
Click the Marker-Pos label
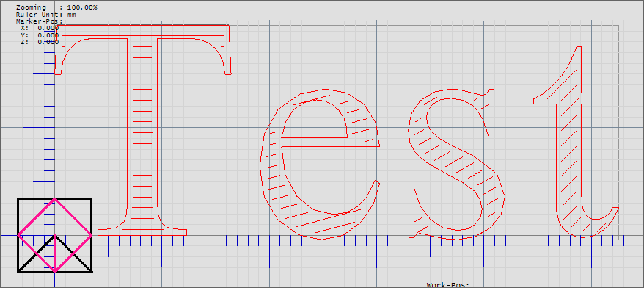coord(39,21)
